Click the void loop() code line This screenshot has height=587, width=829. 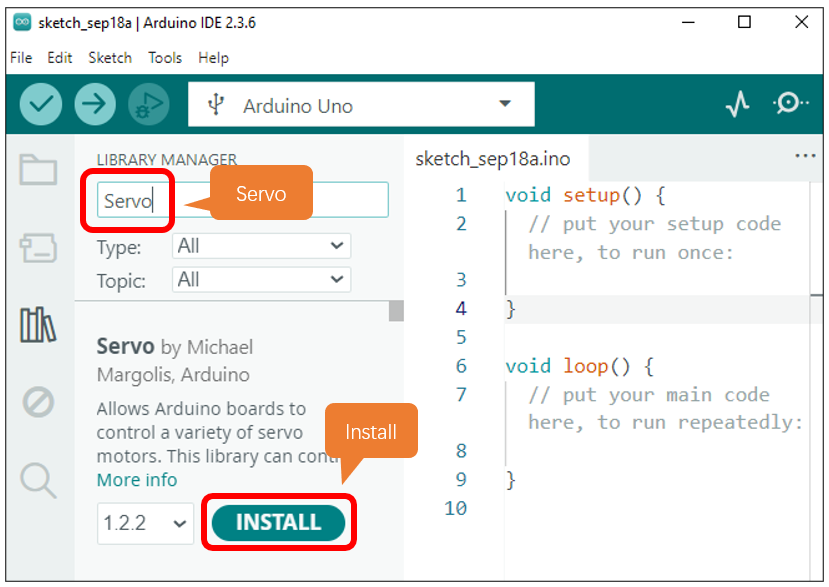point(579,366)
